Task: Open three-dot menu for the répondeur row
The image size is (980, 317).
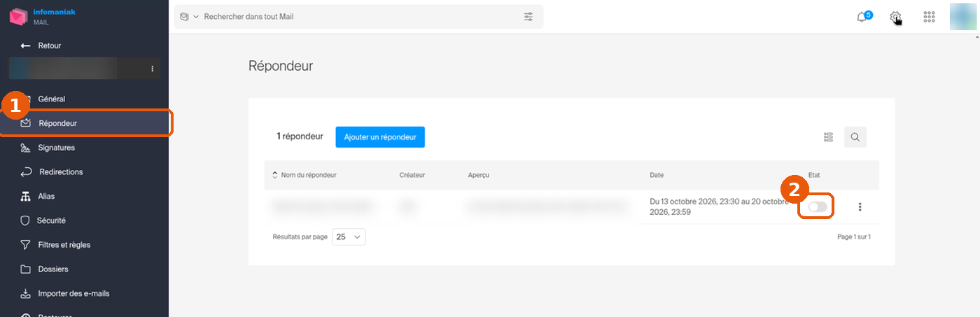Action: click(860, 207)
